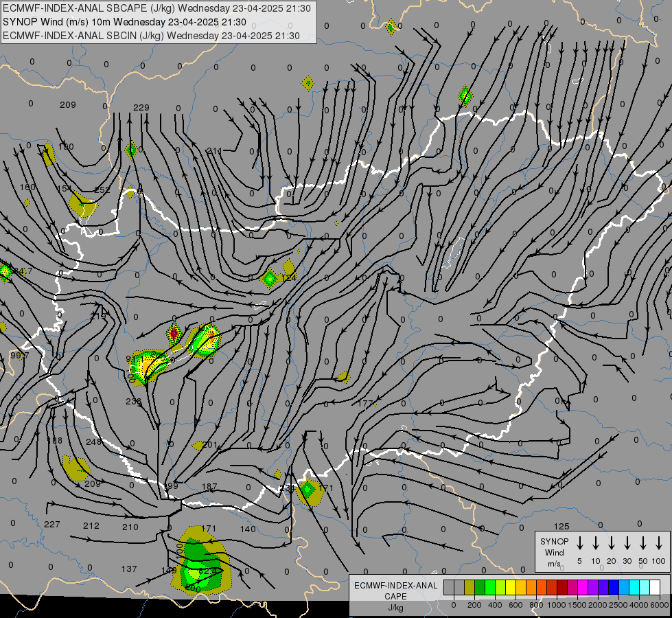Click the map value 187
This screenshot has height=618, width=672.
pos(209,486)
